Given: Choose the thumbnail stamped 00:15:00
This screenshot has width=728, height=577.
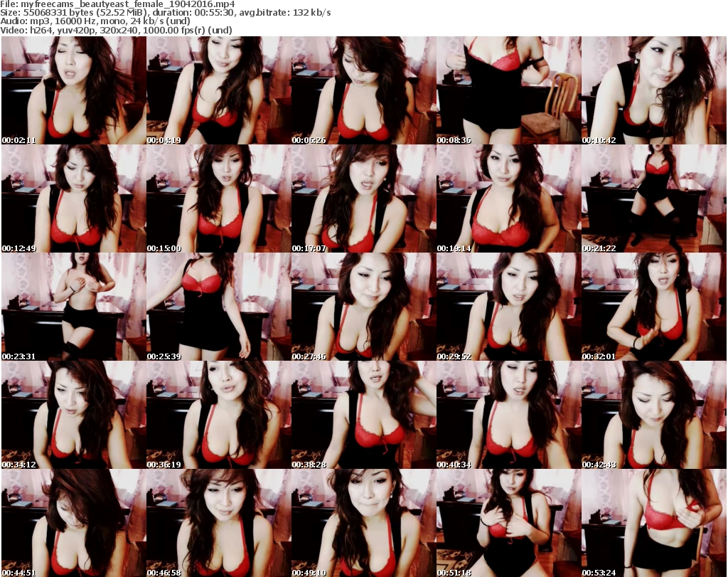Looking at the screenshot, I should click(x=219, y=198).
